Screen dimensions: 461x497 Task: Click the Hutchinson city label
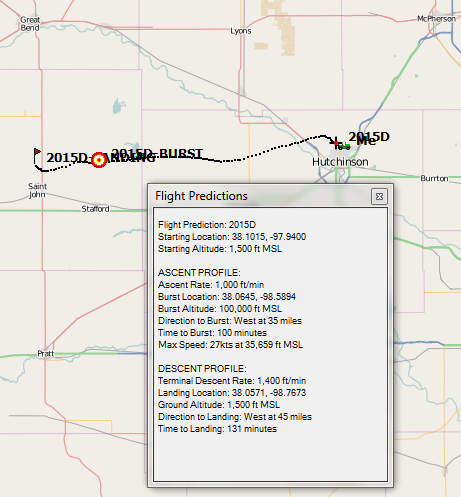pos(340,162)
